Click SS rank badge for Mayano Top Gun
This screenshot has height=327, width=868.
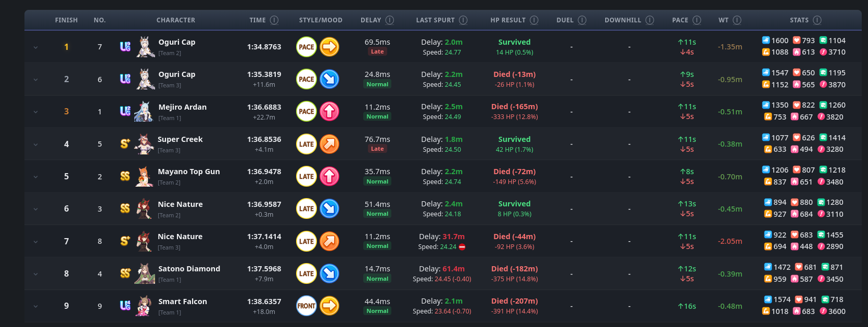click(x=125, y=176)
